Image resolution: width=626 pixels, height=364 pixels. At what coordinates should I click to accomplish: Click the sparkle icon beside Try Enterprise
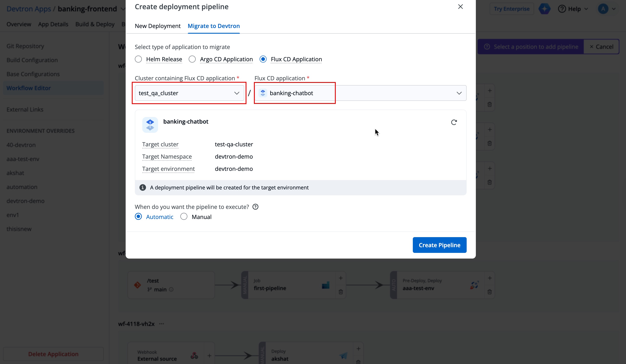pos(544,9)
